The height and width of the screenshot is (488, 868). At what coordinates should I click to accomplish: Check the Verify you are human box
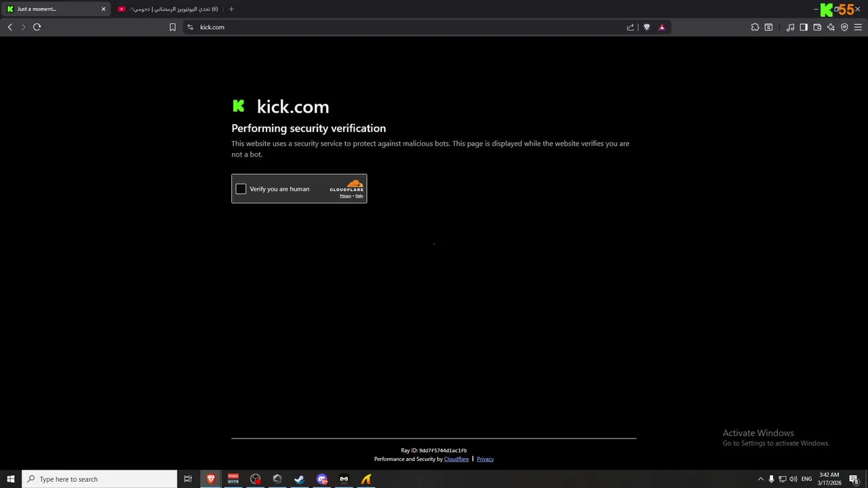pos(241,189)
